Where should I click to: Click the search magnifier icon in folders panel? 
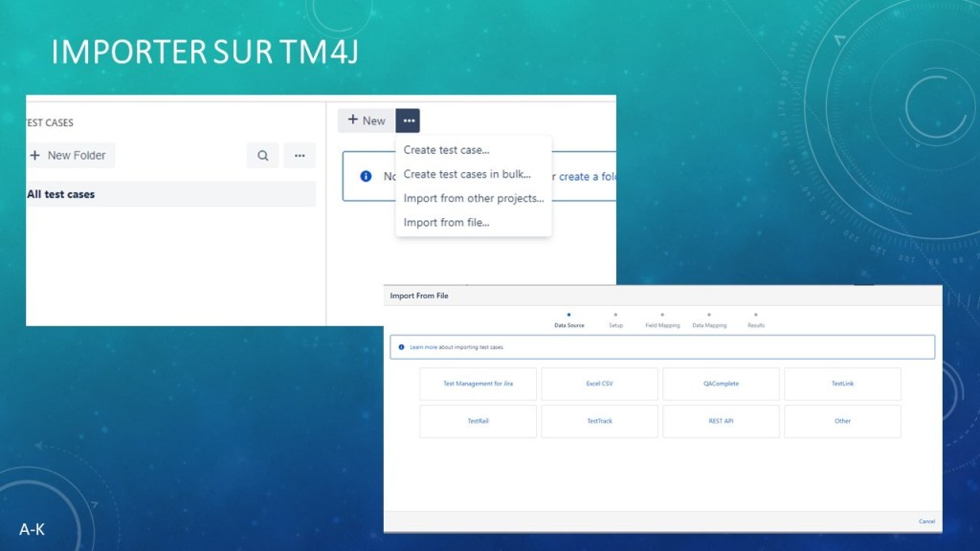262,156
